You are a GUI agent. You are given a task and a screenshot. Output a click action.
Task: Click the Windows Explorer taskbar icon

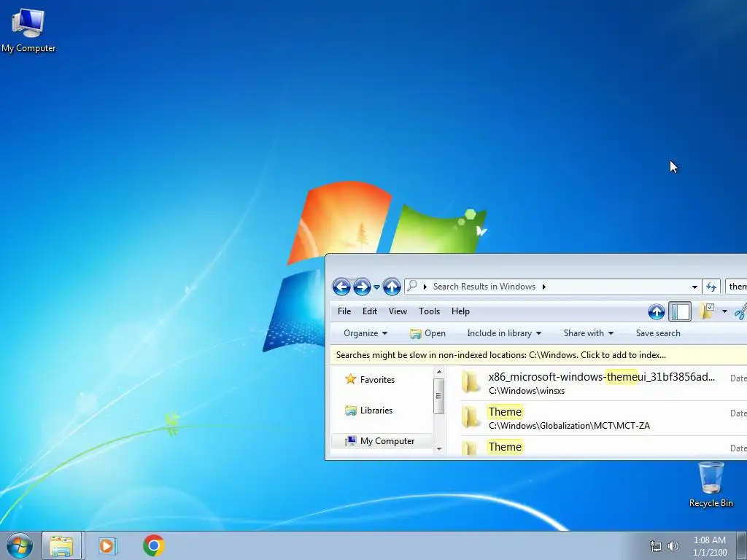pos(62,545)
